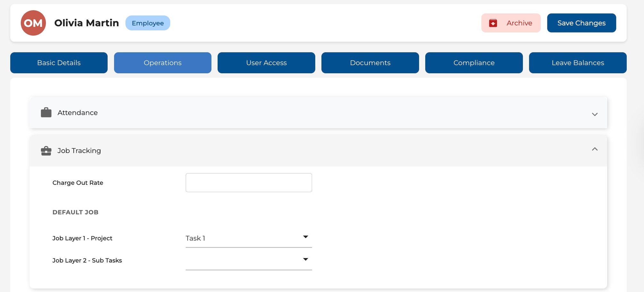The height and width of the screenshot is (292, 644).
Task: Click the Job Tracking section title
Action: point(79,150)
